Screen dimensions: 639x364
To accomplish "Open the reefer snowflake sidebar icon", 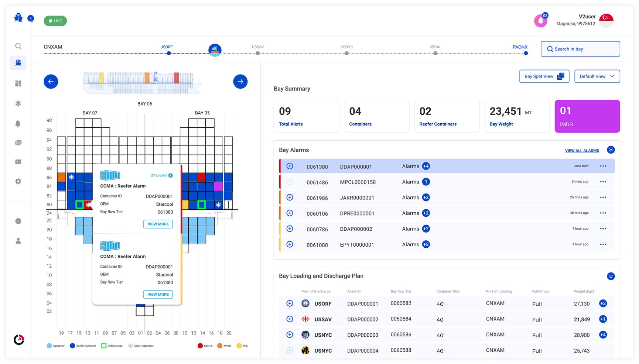I will [18, 103].
